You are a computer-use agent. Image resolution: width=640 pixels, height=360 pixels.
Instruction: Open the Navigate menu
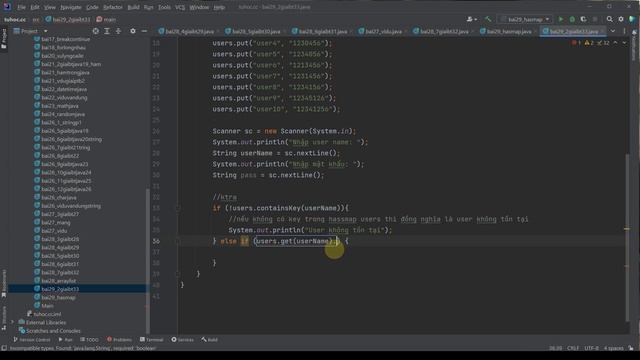click(71, 7)
